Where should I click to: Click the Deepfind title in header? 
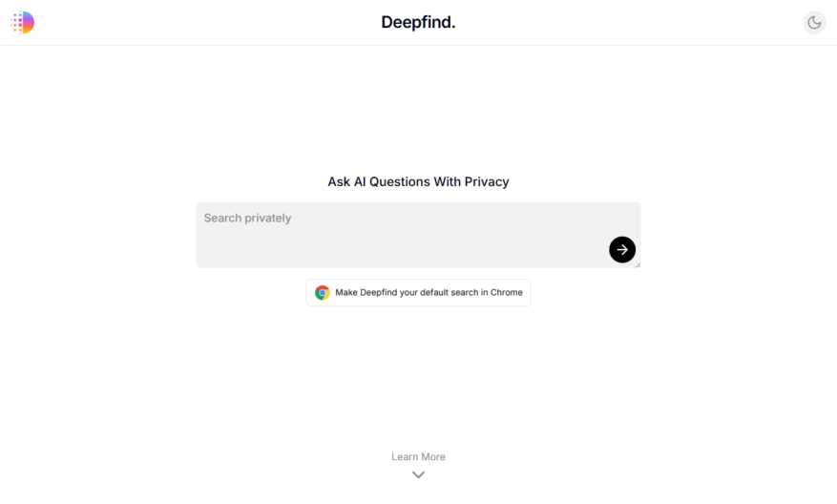click(418, 22)
